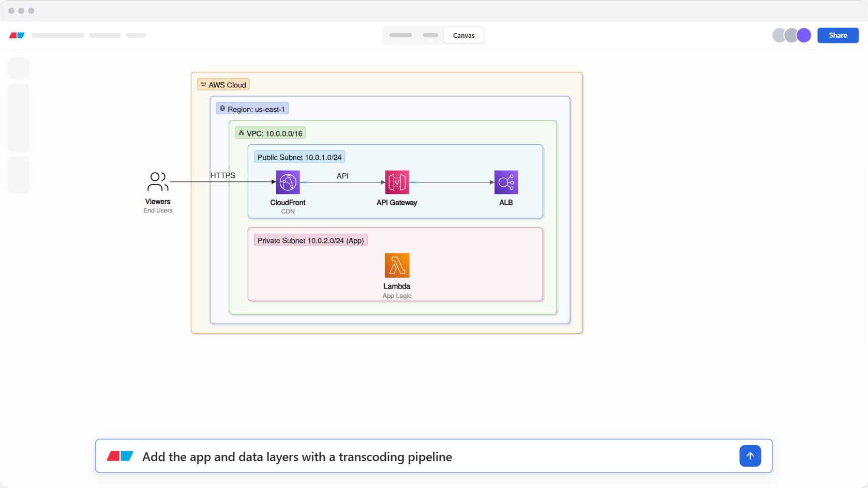Select the Private Subnet 10.0.2.0/24 label

pos(311,240)
